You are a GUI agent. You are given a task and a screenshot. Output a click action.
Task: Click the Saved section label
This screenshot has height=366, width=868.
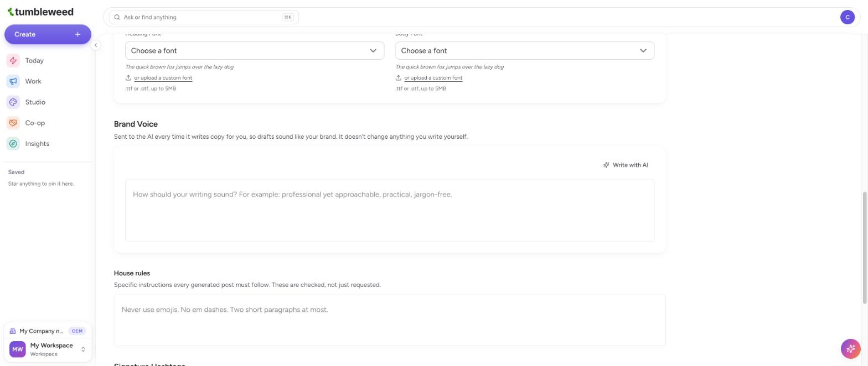pyautogui.click(x=16, y=172)
